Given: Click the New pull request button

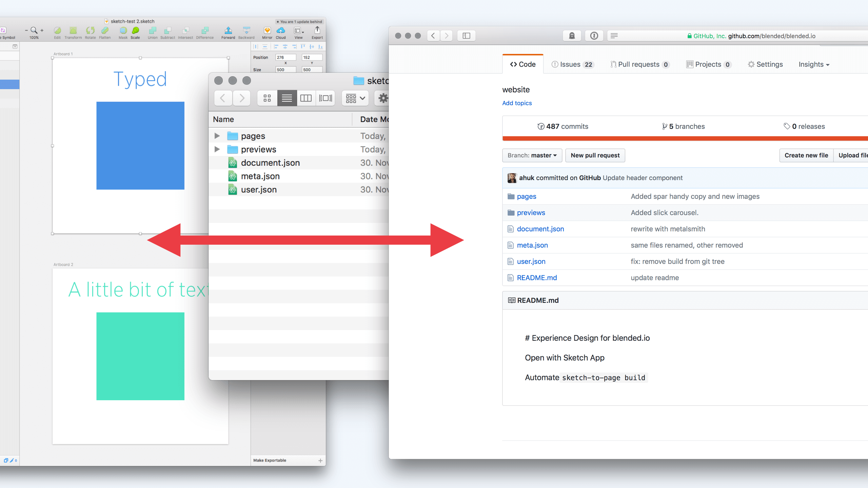Looking at the screenshot, I should pos(595,155).
